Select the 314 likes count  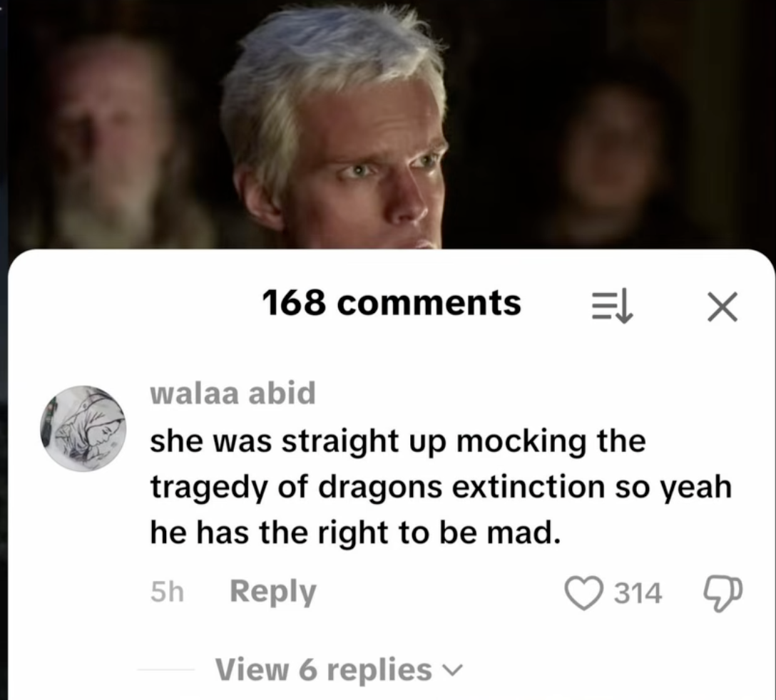[638, 592]
